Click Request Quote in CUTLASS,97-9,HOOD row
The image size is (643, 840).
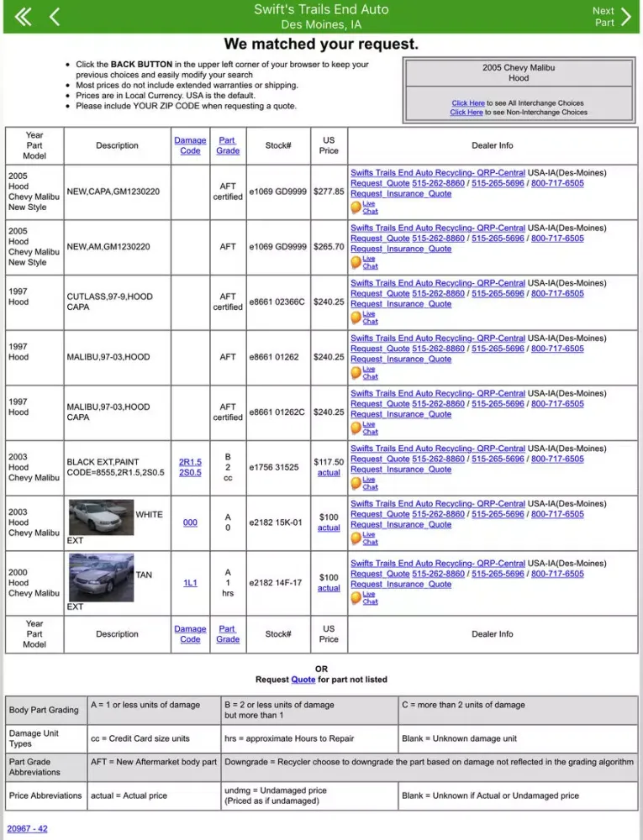point(380,293)
